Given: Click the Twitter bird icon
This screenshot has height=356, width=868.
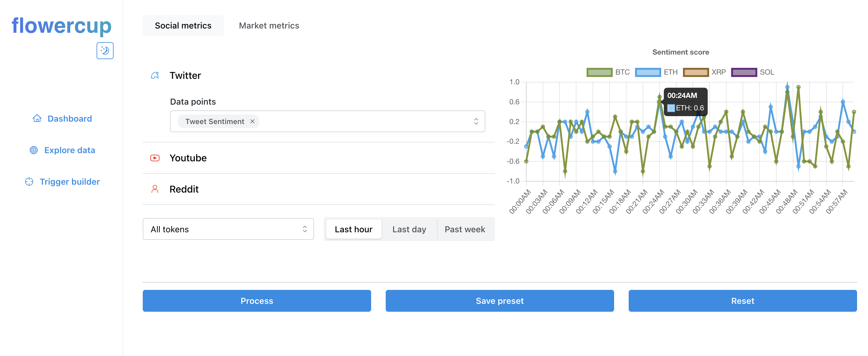Looking at the screenshot, I should [155, 76].
